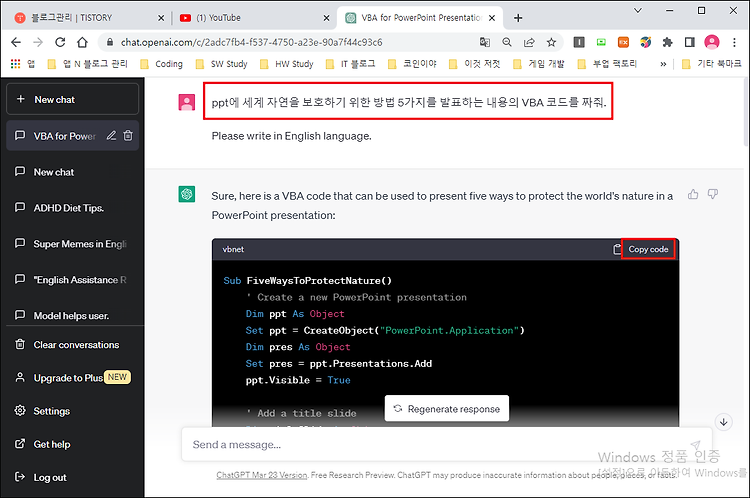Log out of ChatGPT
Viewport: 750px width, 498px height.
tap(73, 477)
